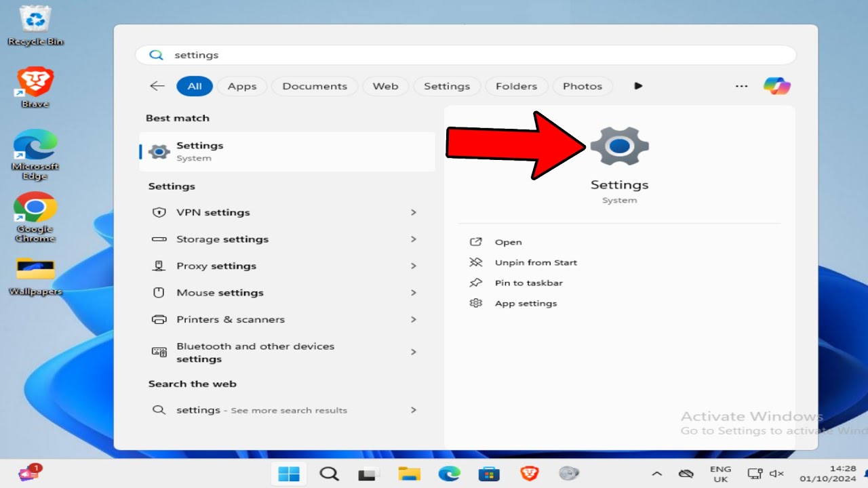The image size is (868, 488).
Task: Click the cloud sync tray icon
Action: coord(686,474)
